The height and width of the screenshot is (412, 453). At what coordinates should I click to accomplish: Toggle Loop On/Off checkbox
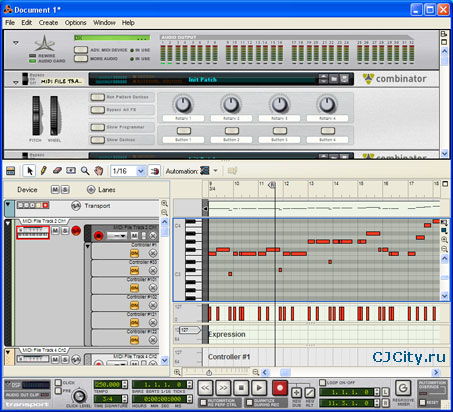pos(322,382)
